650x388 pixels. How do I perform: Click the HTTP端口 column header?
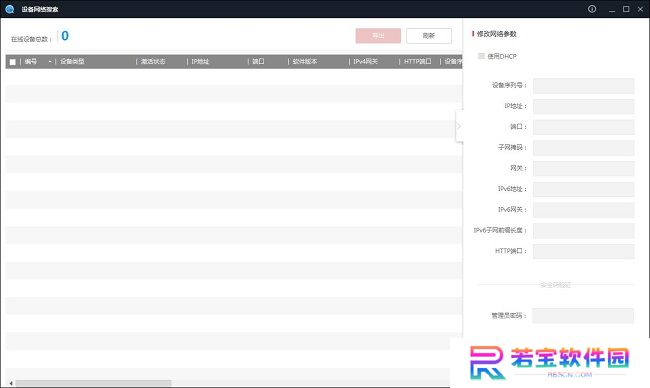pos(417,61)
